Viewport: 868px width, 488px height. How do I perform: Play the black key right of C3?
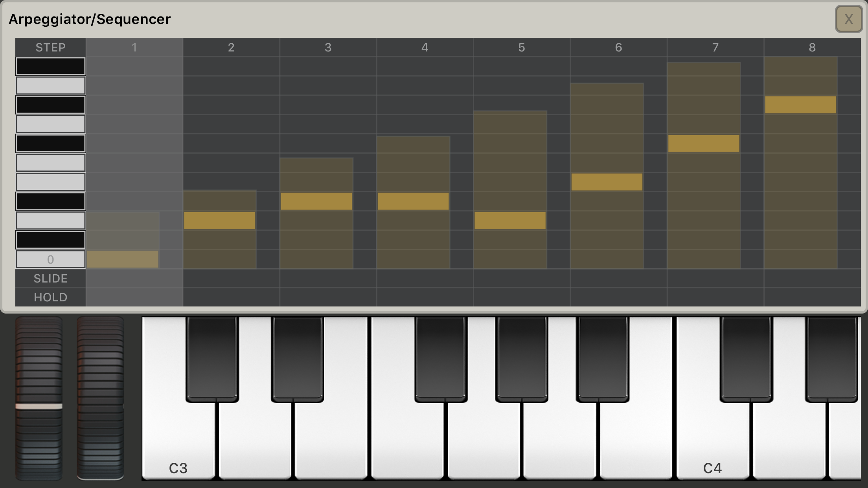click(212, 359)
